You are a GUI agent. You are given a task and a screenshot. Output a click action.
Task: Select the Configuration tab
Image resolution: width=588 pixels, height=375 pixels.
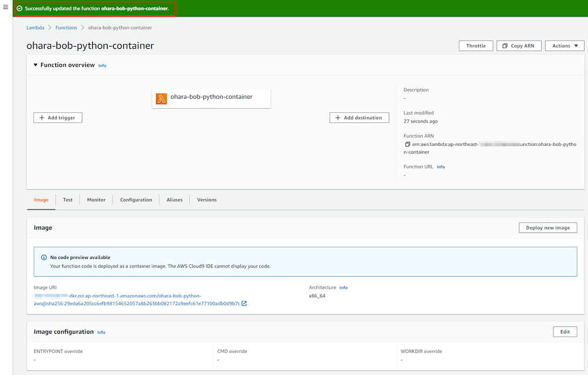click(136, 200)
